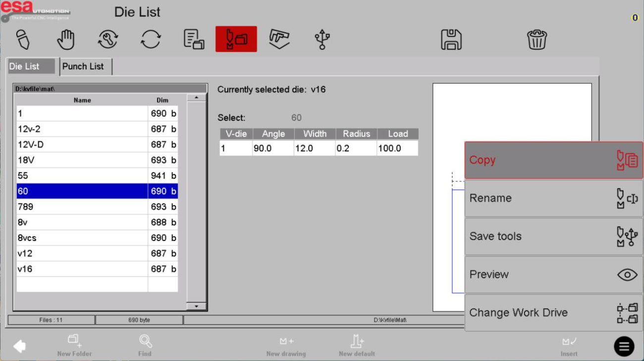Select Change Work Drive option
644x361 pixels.
pos(553,313)
